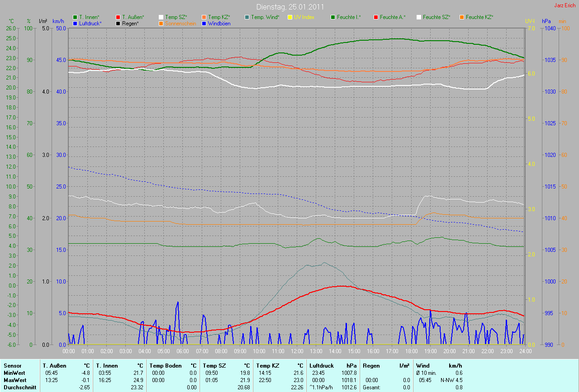Toggle the Feuchte I. legend entry
This screenshot has height=392, width=579.
[x=349, y=17]
